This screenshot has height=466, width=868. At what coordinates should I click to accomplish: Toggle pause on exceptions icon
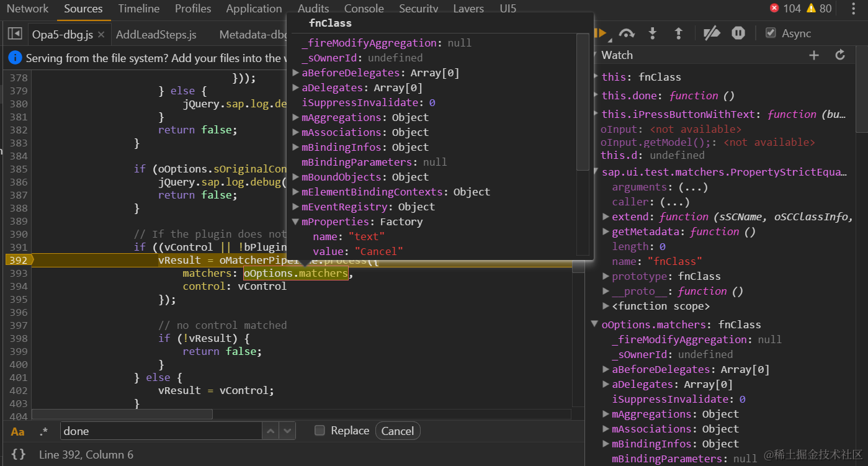pos(738,34)
